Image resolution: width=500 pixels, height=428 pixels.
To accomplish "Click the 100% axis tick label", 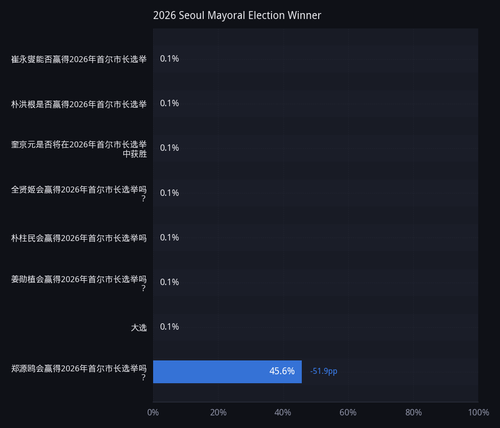I will (478, 412).
